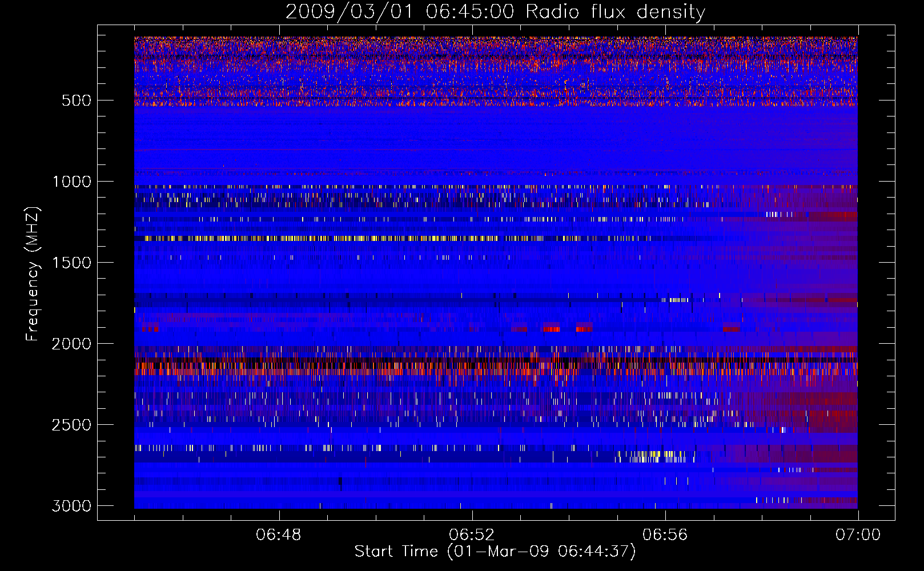Click the 06:56 time tick label
This screenshot has height=571, width=924.
point(665,535)
